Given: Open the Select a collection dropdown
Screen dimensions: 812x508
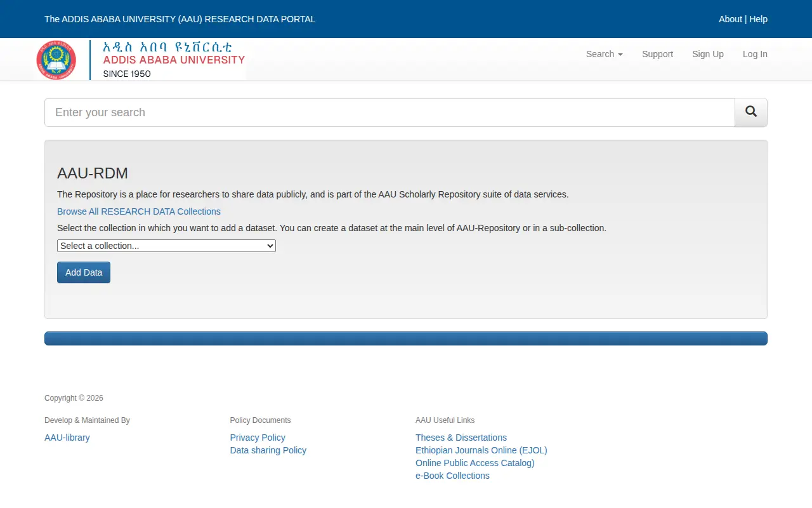Looking at the screenshot, I should pyautogui.click(x=166, y=246).
